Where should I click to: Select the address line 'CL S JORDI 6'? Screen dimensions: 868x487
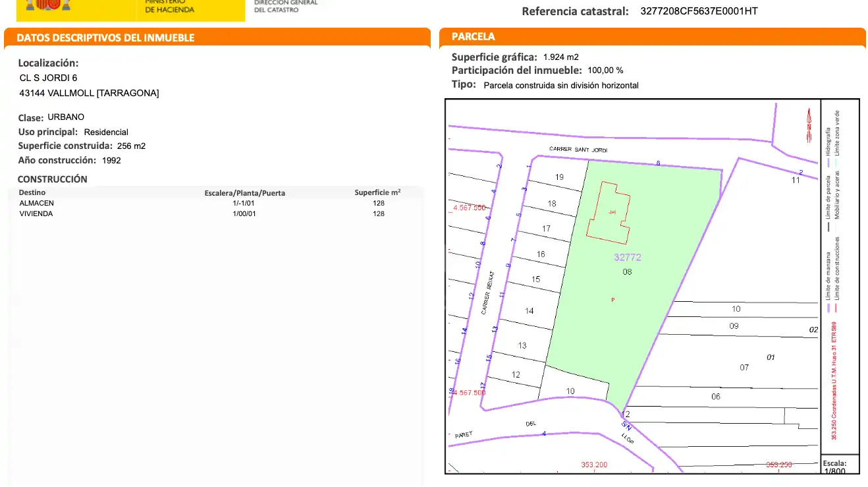(48, 78)
